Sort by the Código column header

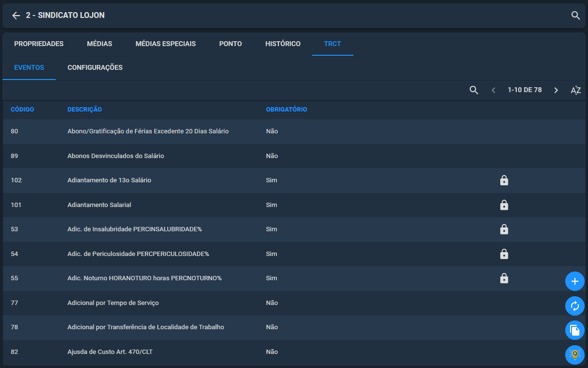click(22, 110)
